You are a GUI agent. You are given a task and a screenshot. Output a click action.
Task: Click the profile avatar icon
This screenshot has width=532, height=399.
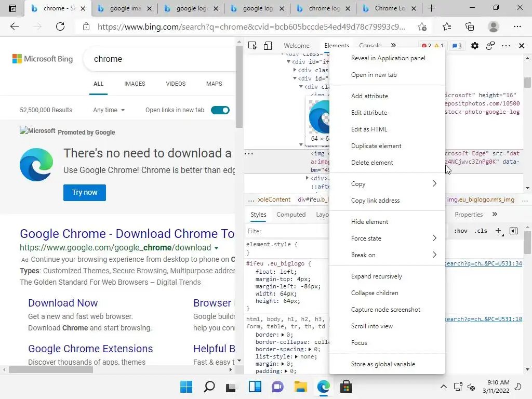pos(494,26)
